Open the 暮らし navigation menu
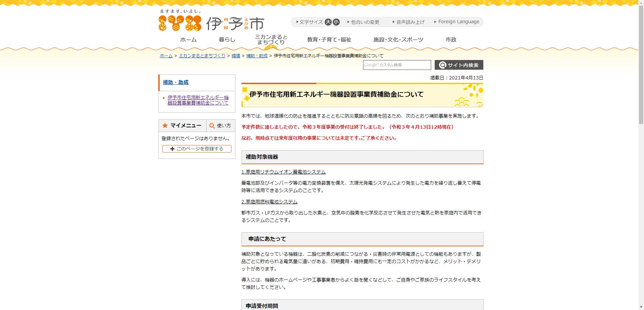Viewport: 644px width, 310px height. point(226,39)
